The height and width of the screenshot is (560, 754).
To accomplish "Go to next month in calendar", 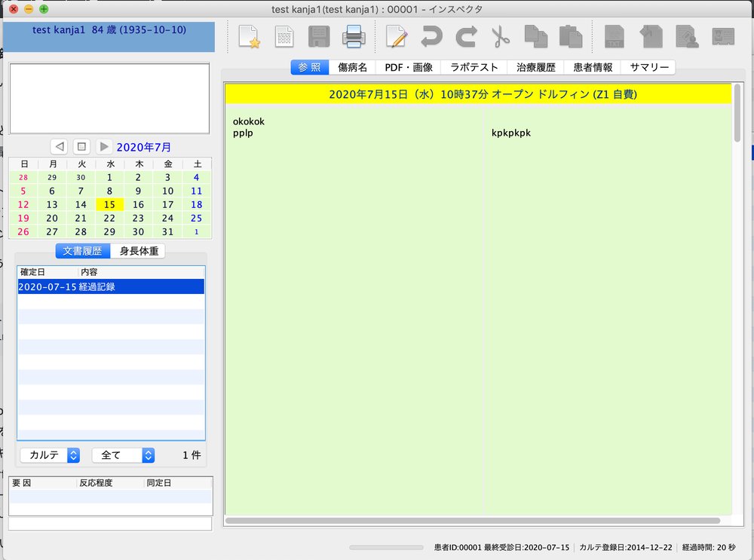I will coord(103,146).
